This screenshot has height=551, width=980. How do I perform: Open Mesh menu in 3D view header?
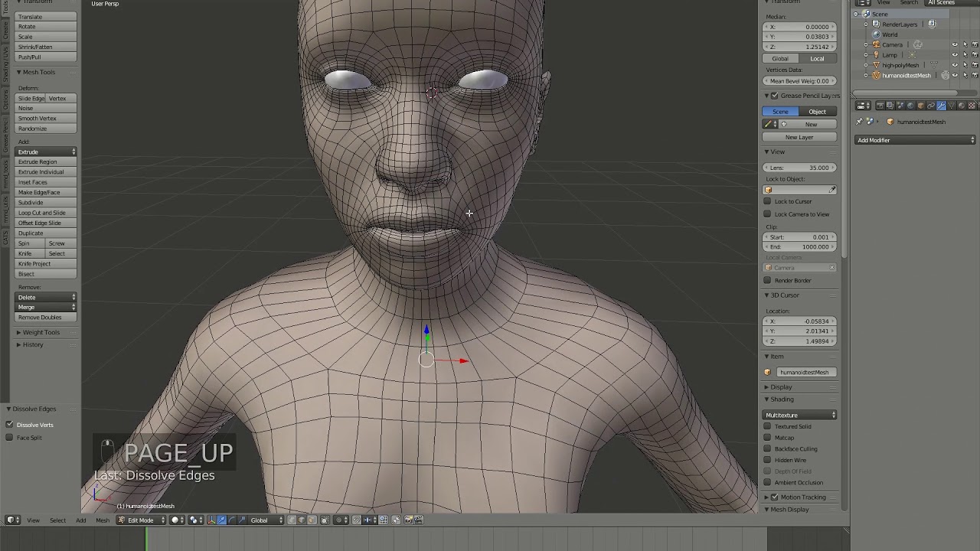click(102, 520)
